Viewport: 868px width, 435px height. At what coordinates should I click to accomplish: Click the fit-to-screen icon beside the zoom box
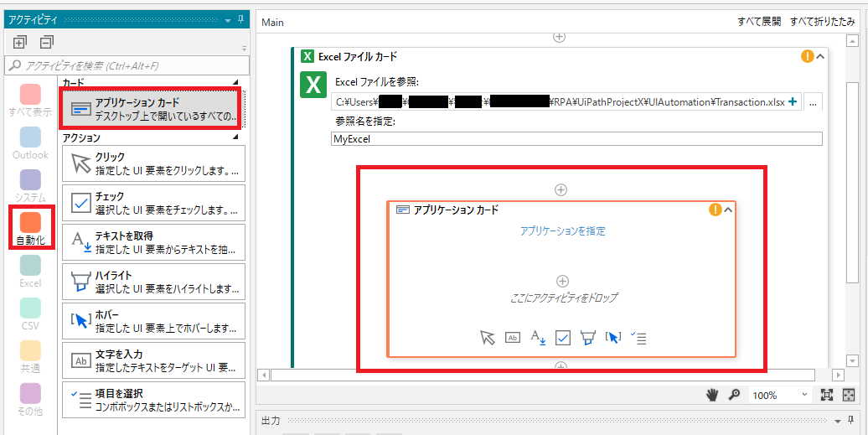click(827, 395)
